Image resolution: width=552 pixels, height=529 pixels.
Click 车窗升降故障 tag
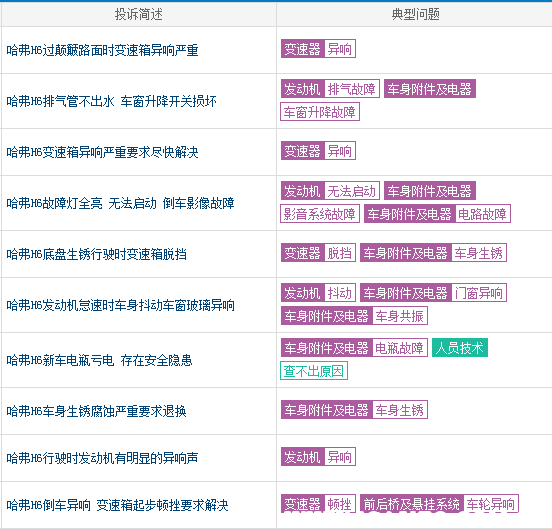[320, 112]
